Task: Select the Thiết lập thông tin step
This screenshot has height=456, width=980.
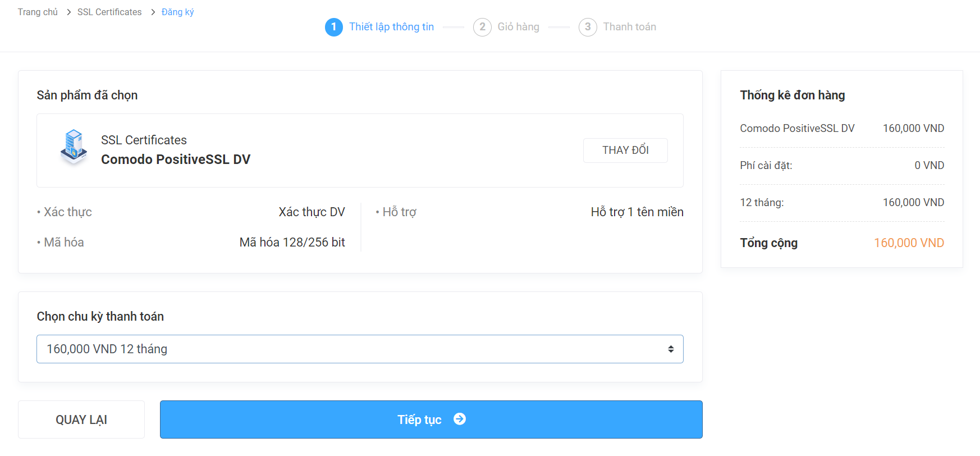Action: tap(391, 27)
